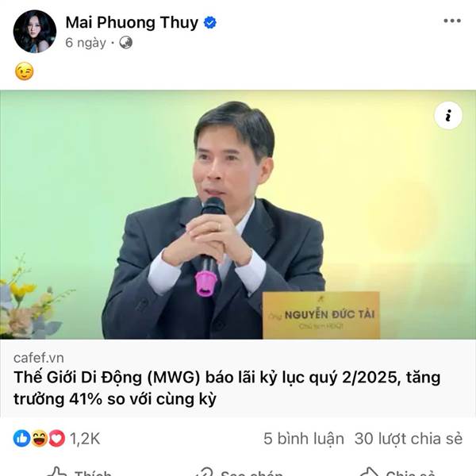
Task: Tap the Chia sẻ share button
Action: tap(398, 471)
